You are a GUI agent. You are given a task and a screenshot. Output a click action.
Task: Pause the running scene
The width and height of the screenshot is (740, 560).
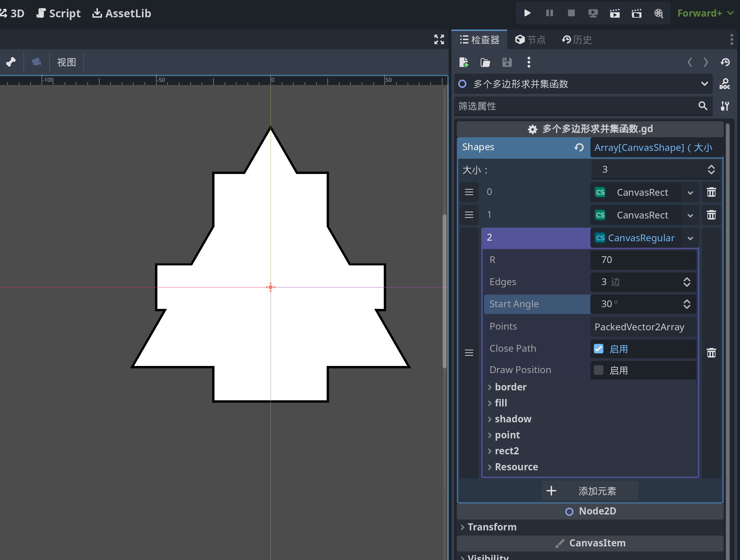pyautogui.click(x=549, y=13)
